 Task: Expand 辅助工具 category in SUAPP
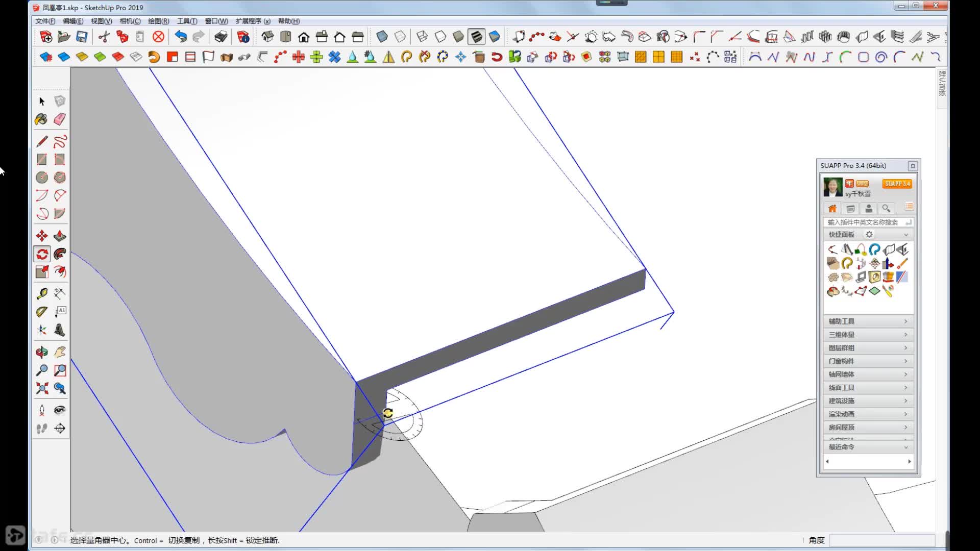click(868, 321)
